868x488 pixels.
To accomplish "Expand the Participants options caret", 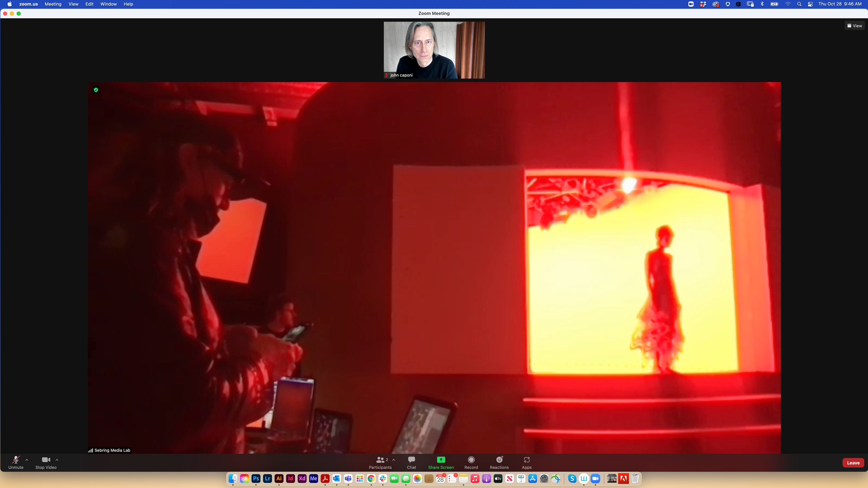I will [x=394, y=460].
